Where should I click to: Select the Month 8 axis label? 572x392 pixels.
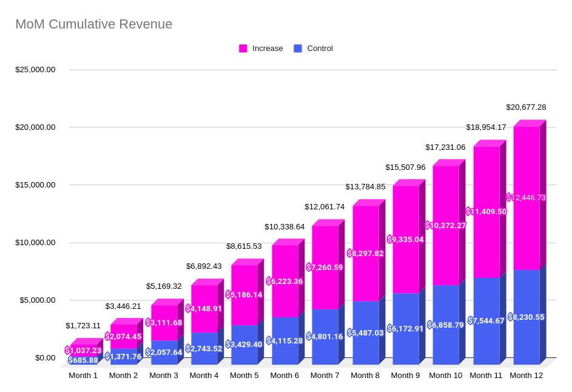pyautogui.click(x=365, y=376)
